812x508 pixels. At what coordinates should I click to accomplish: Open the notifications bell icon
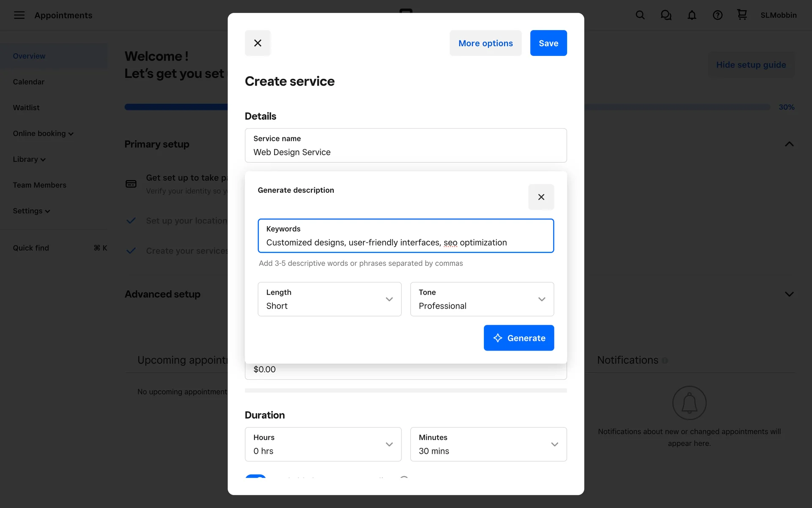click(691, 15)
